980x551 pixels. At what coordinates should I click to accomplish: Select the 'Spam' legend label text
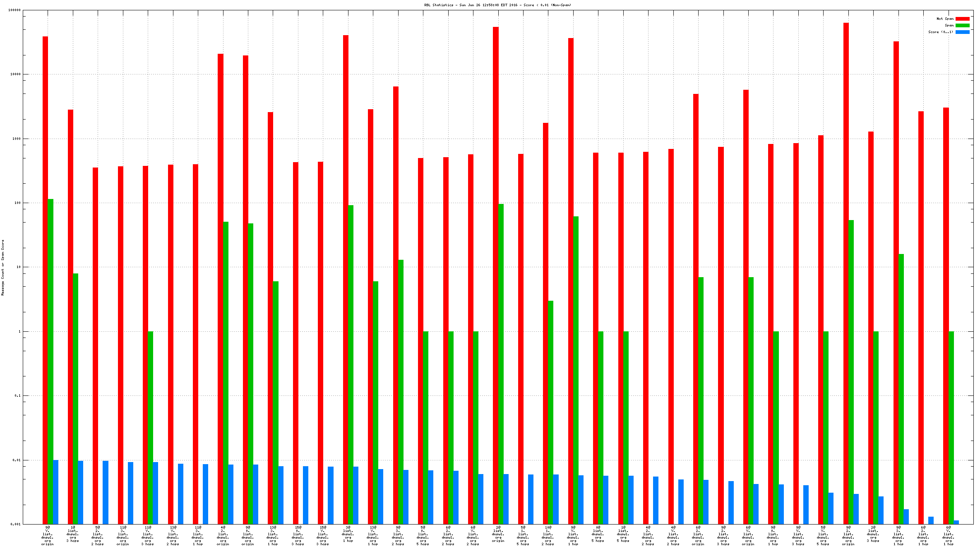949,25
